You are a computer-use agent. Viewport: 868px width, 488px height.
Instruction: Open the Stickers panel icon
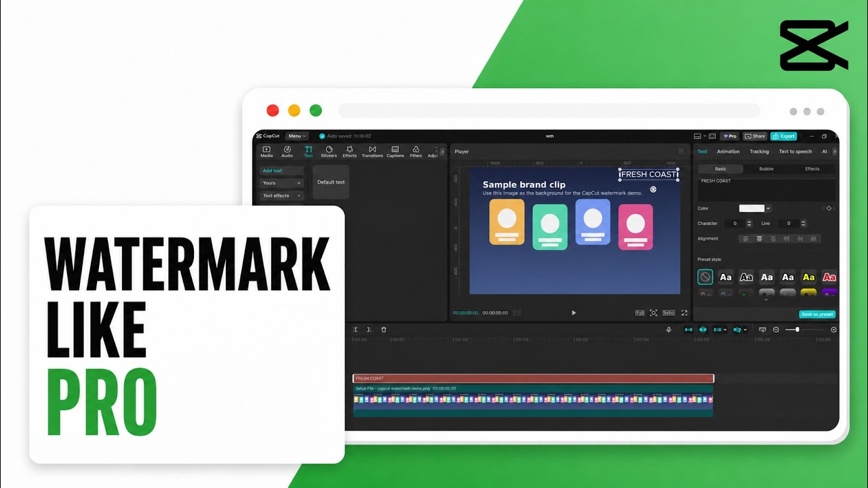tap(329, 151)
